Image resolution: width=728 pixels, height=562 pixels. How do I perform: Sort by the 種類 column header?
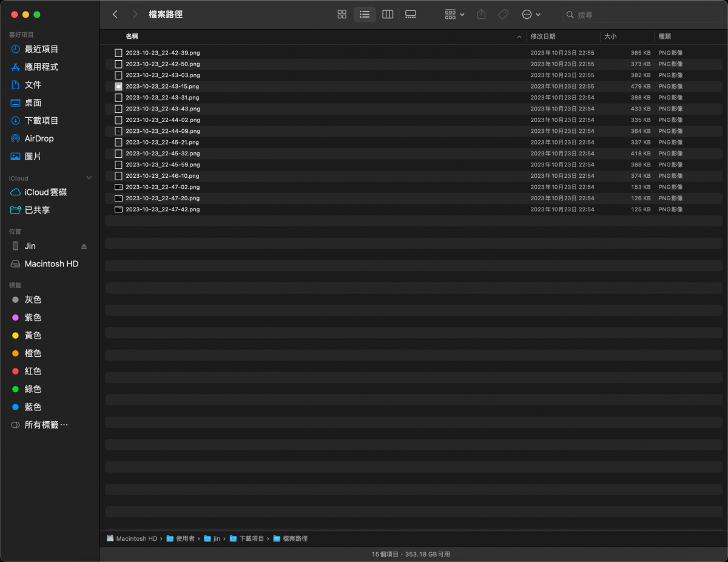(665, 36)
